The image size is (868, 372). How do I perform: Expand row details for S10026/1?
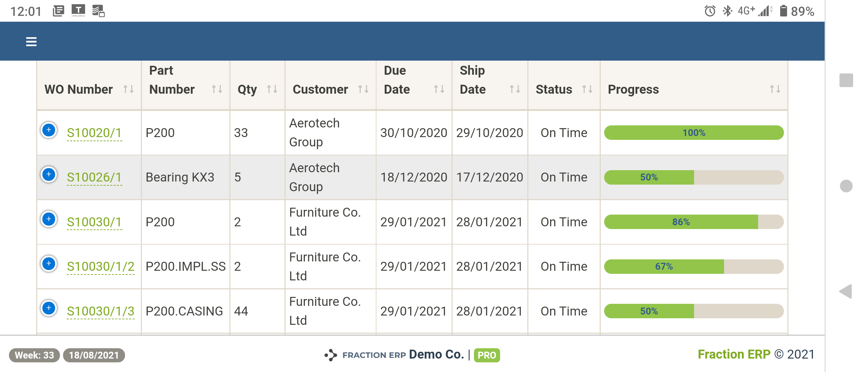[x=49, y=175]
